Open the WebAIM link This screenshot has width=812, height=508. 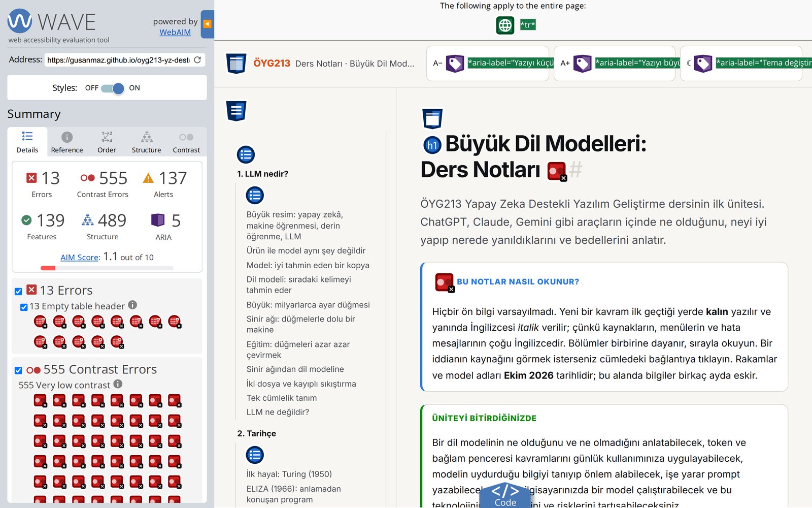coord(175,32)
